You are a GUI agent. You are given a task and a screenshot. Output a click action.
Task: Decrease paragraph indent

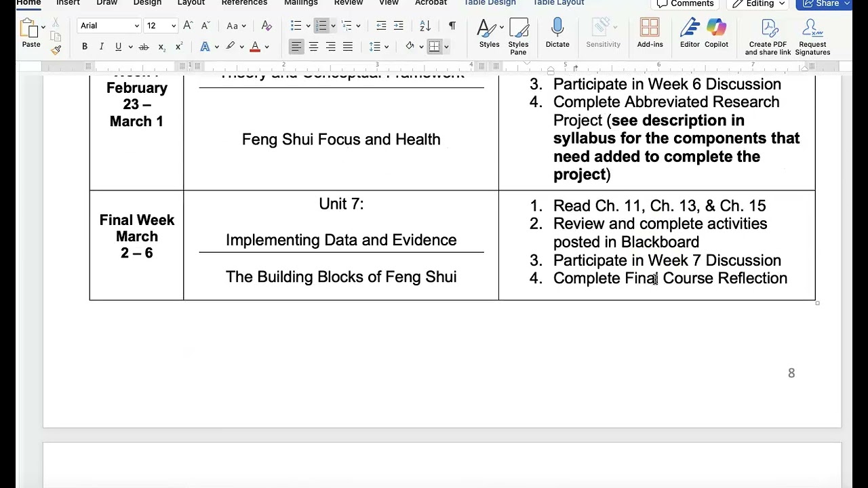tap(381, 26)
